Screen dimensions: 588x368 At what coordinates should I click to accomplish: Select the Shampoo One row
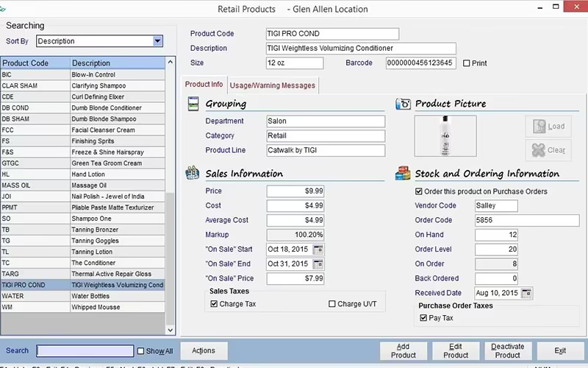(x=82, y=219)
